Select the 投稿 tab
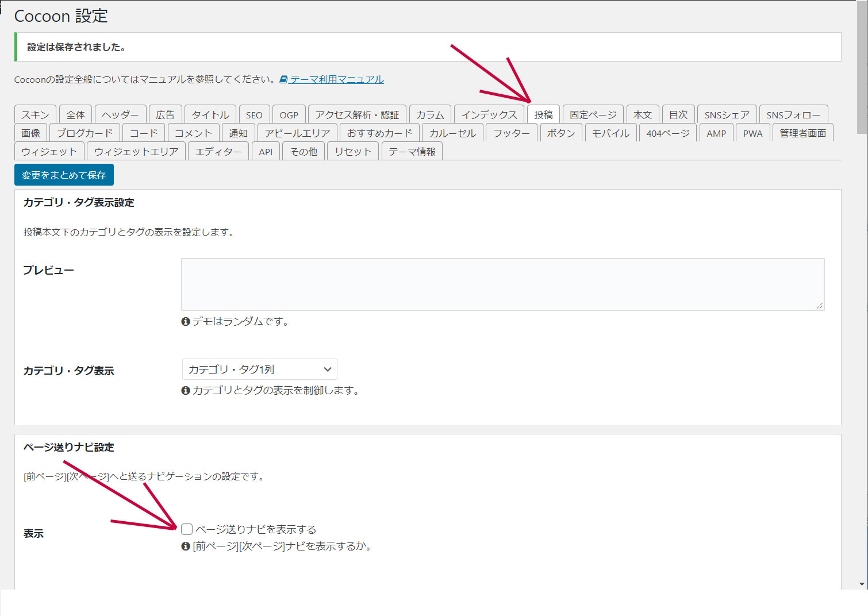This screenshot has width=868, height=616. [x=543, y=114]
